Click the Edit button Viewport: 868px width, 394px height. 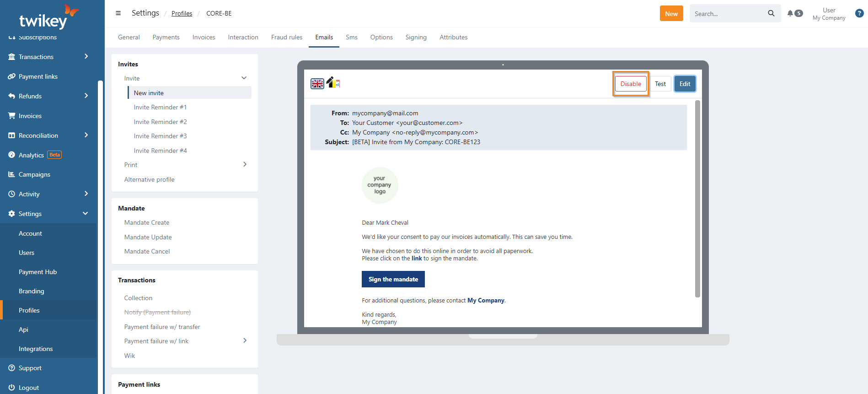point(685,84)
